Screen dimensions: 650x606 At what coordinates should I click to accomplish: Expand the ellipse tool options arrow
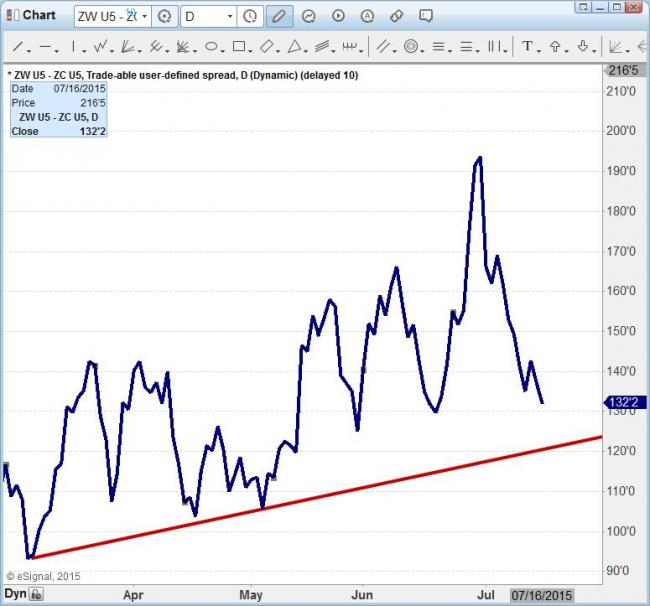pyautogui.click(x=223, y=51)
